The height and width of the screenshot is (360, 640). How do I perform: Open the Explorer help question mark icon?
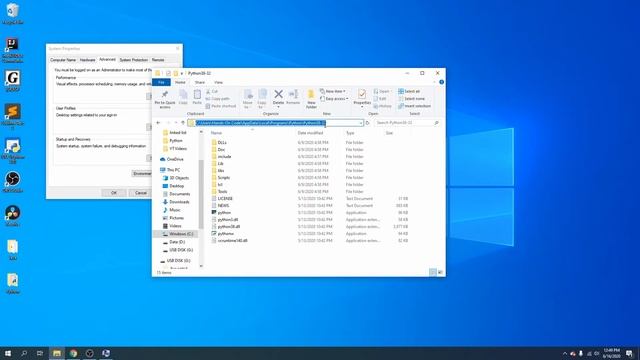point(442,82)
